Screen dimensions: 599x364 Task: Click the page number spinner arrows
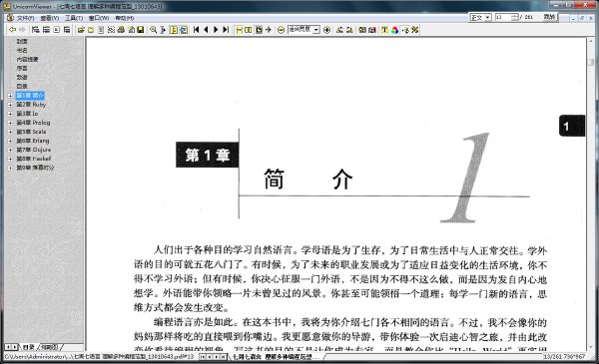tap(515, 17)
